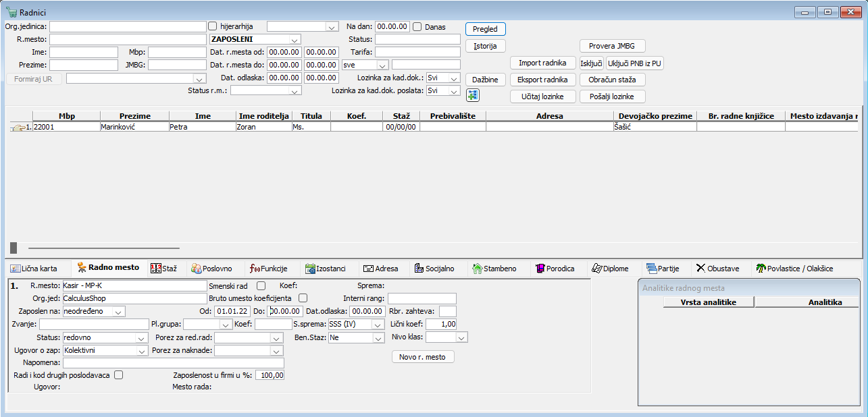This screenshot has height=417, width=868.
Task: Click the Adresa tab envelope icon
Action: [368, 269]
